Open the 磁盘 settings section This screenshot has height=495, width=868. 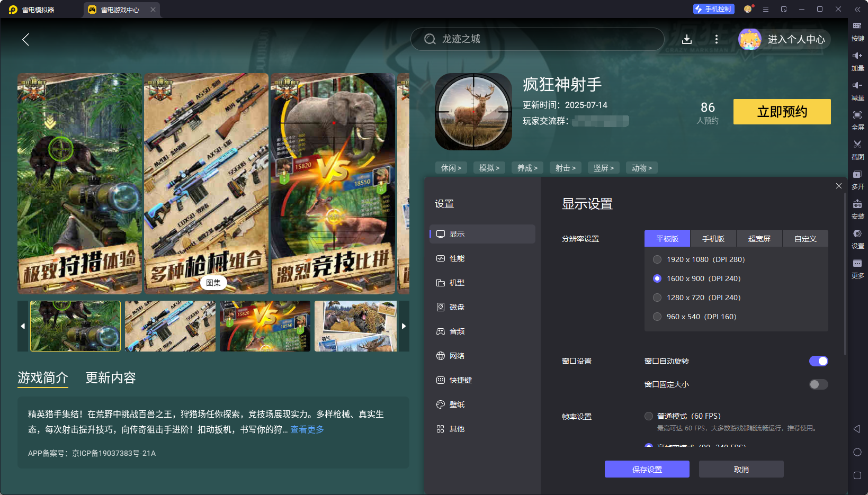coord(482,307)
